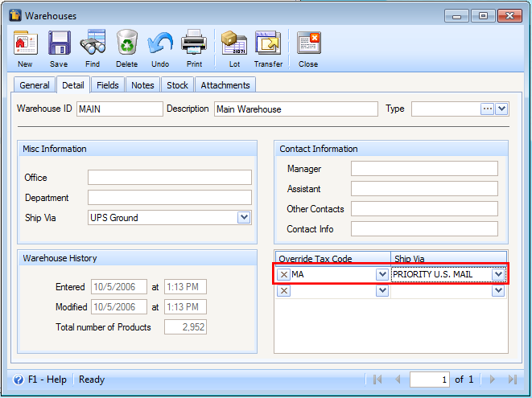Click the X on the blank override row
This screenshot has width=532, height=398.
point(283,290)
